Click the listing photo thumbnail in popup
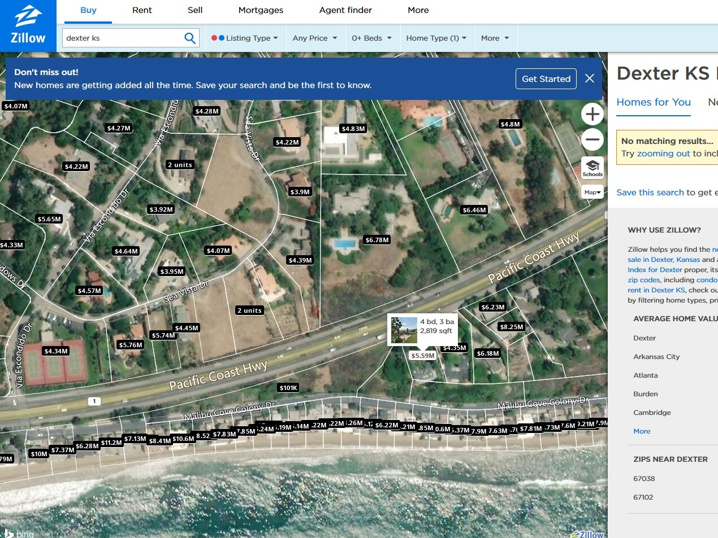Screen dimensions: 718x538 [404, 330]
